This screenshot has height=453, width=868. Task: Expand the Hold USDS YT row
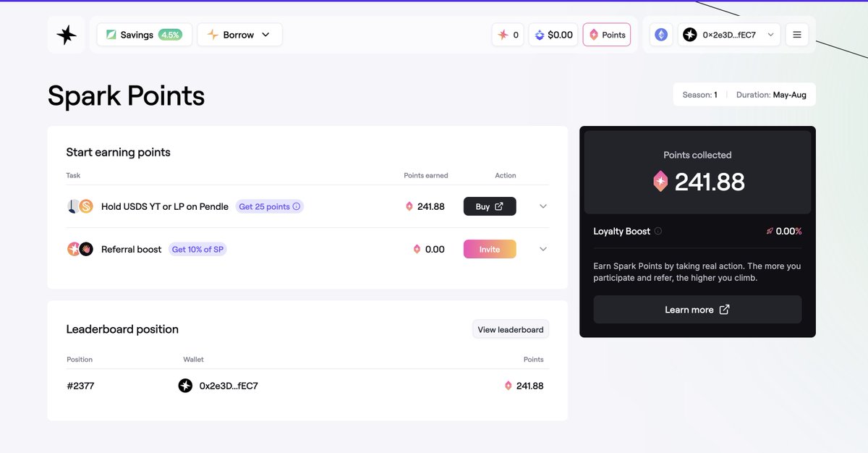click(543, 206)
